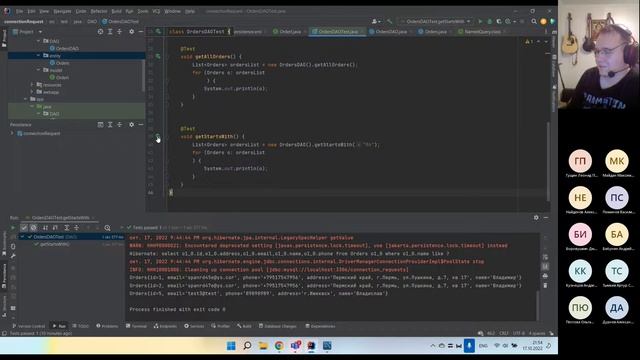Viewport: 640px width, 360px height.
Task: Open the run configuration dropdown OrdersDAOTest.getStartsWith
Action: point(436,21)
